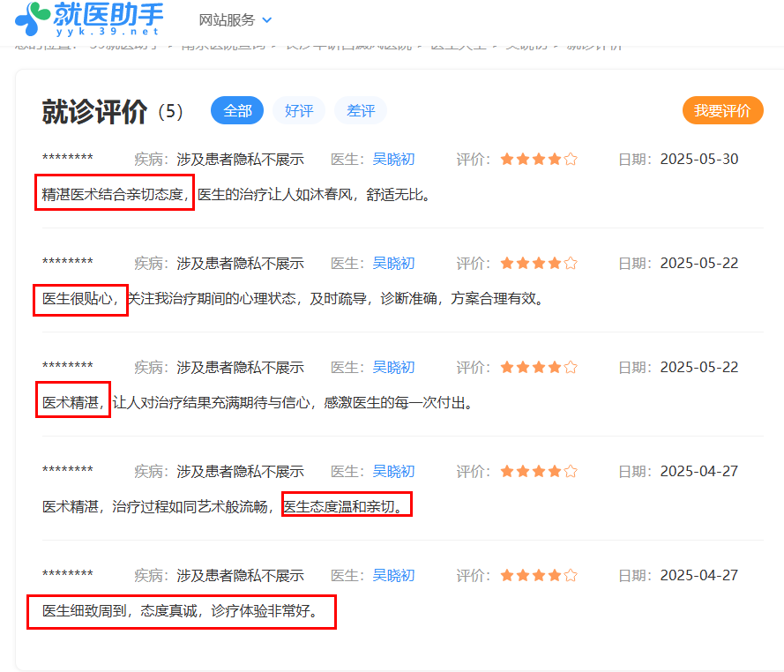Open 吴晓初 link above 医生细致周到 review
Viewport: 784px width, 672px height.
393,576
